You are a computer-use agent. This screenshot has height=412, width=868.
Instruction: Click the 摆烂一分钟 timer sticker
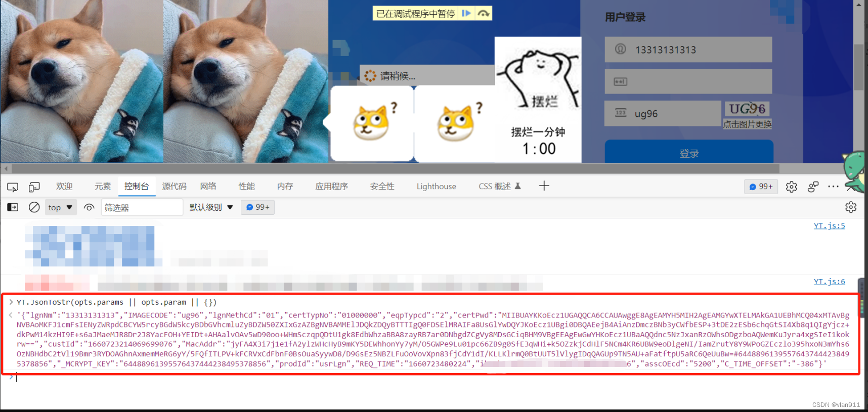coord(538,100)
